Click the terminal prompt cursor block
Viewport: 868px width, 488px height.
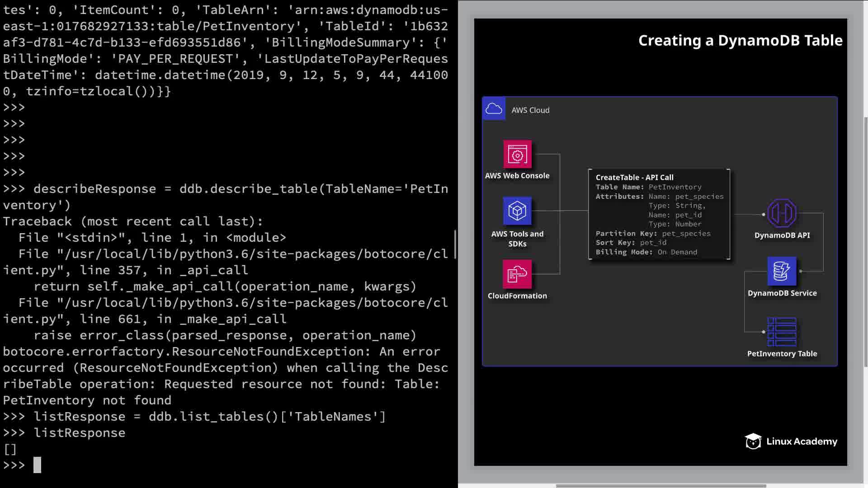(x=37, y=465)
